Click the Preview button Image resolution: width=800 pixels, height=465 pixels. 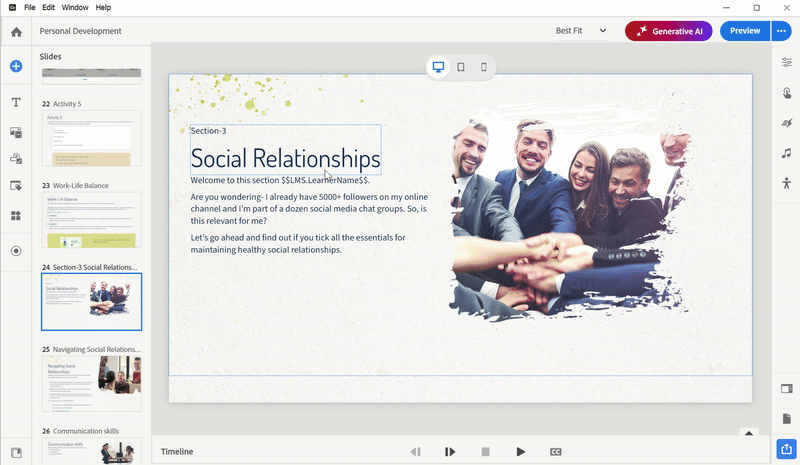pos(744,31)
